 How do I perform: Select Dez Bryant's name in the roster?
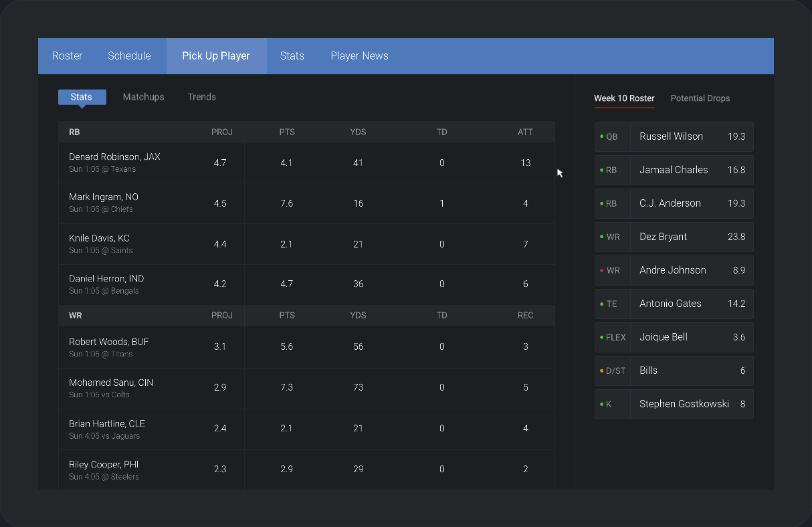click(x=663, y=237)
